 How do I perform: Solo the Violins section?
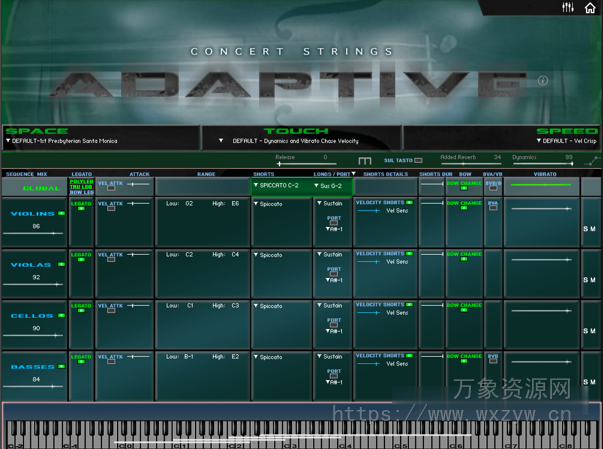point(585,229)
